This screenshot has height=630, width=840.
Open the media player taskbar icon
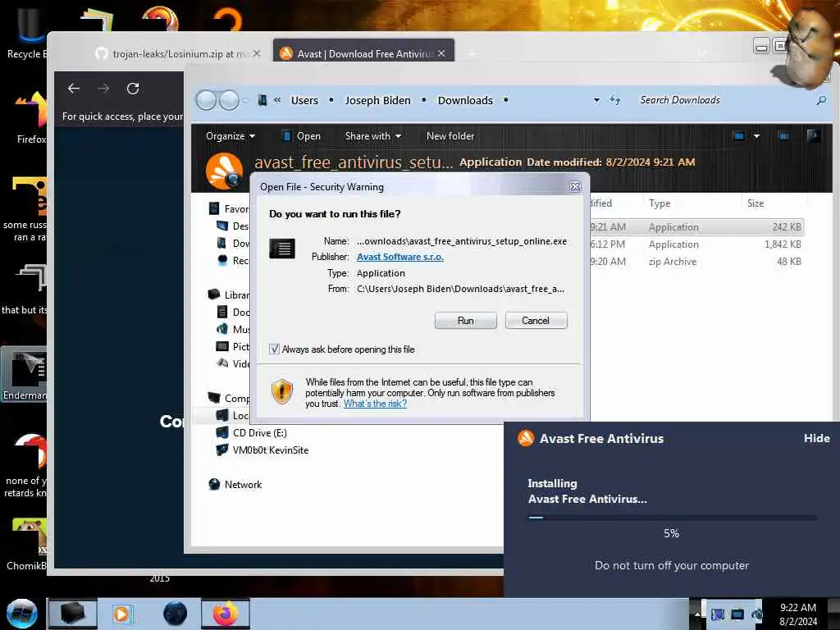point(121,614)
